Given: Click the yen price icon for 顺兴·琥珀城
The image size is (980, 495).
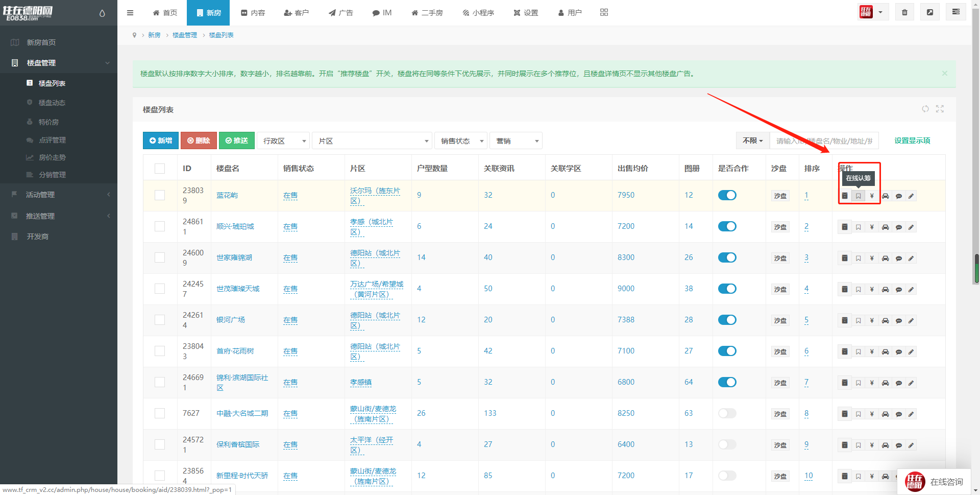Looking at the screenshot, I should [x=872, y=227].
